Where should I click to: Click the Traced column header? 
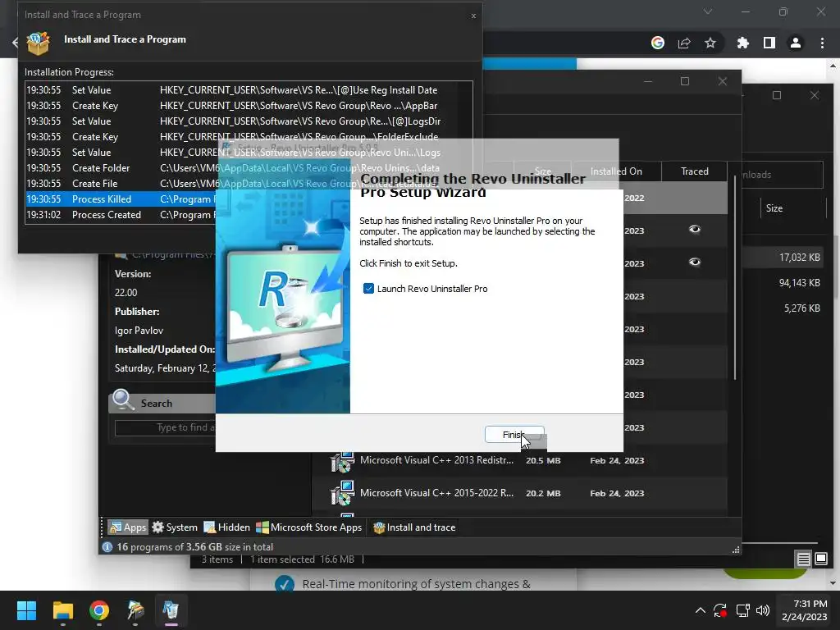tap(694, 171)
